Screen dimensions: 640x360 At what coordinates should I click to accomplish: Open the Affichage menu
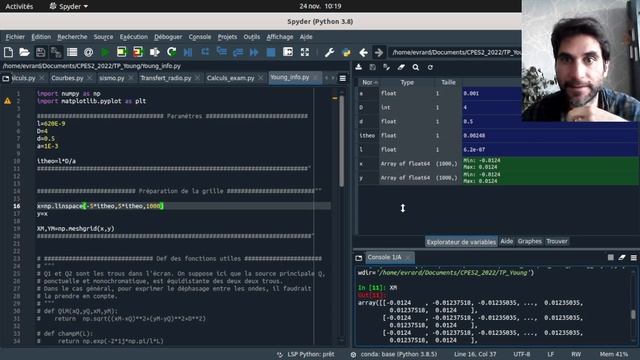pos(280,37)
